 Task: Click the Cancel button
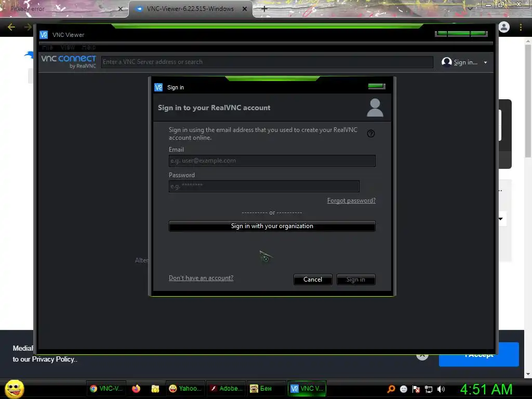[x=312, y=280]
